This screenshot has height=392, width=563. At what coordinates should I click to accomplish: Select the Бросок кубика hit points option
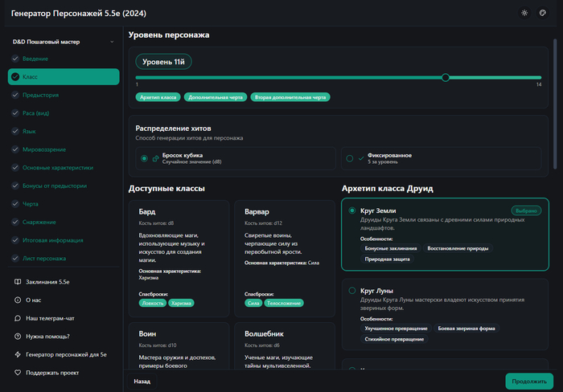[x=144, y=158]
